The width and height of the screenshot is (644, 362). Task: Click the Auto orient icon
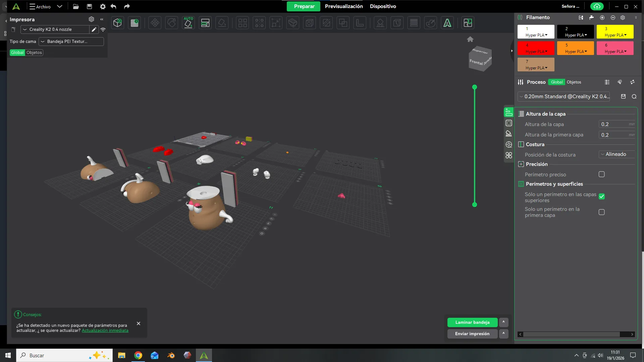(x=188, y=23)
